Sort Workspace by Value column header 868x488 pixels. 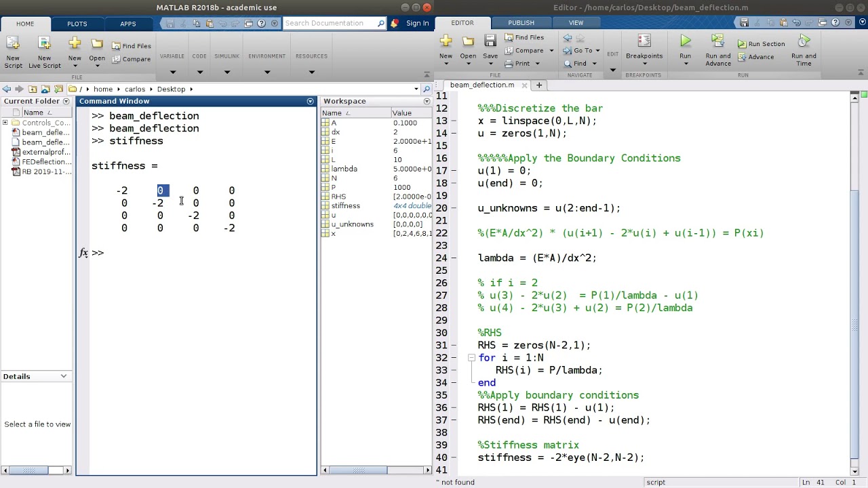[x=411, y=113]
